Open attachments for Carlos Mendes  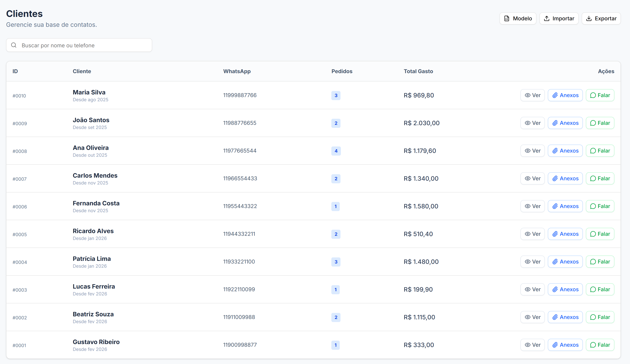565,179
